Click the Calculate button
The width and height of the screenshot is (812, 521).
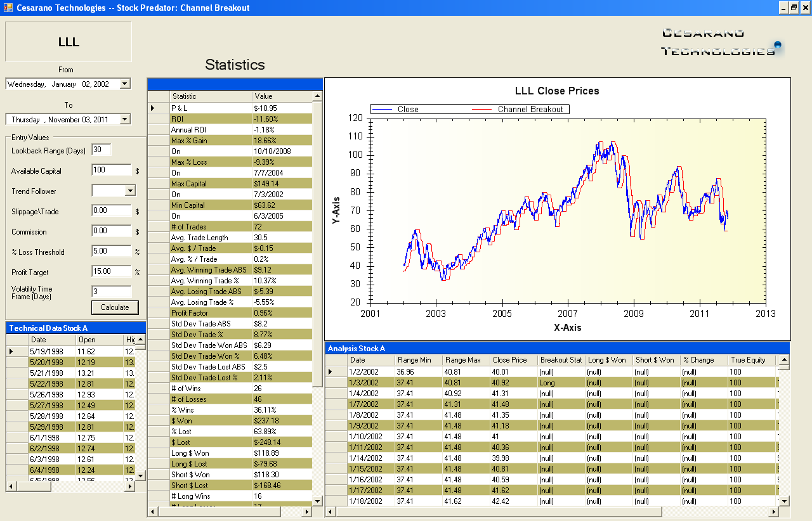coord(115,307)
